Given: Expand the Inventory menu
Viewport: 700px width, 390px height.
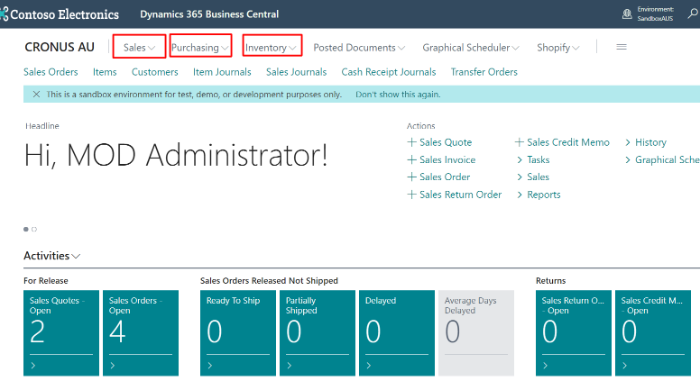Looking at the screenshot, I should point(271,47).
